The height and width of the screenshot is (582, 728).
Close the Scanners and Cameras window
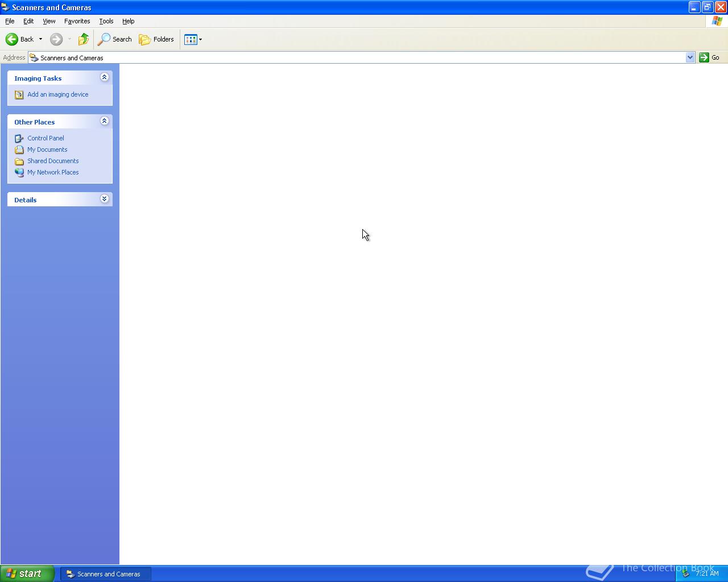tap(721, 7)
